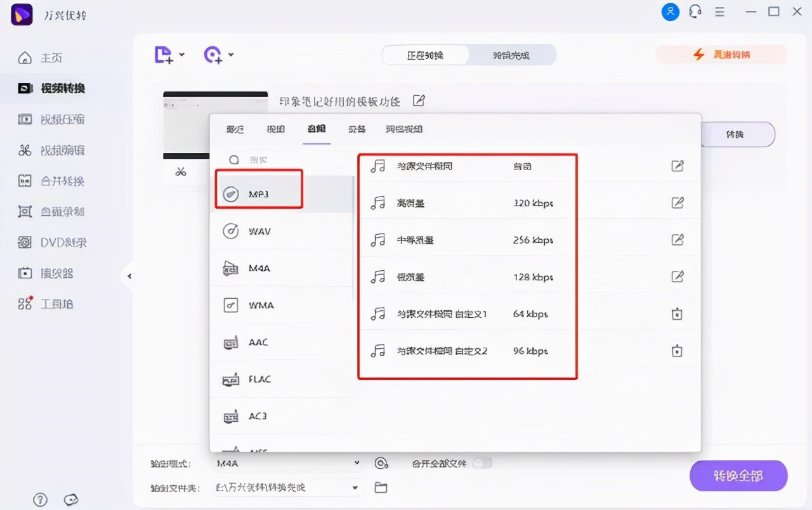Screen dimensions: 812x510
Task: Click the scissors trim icon below the video thumbnail
Action: 181,171
